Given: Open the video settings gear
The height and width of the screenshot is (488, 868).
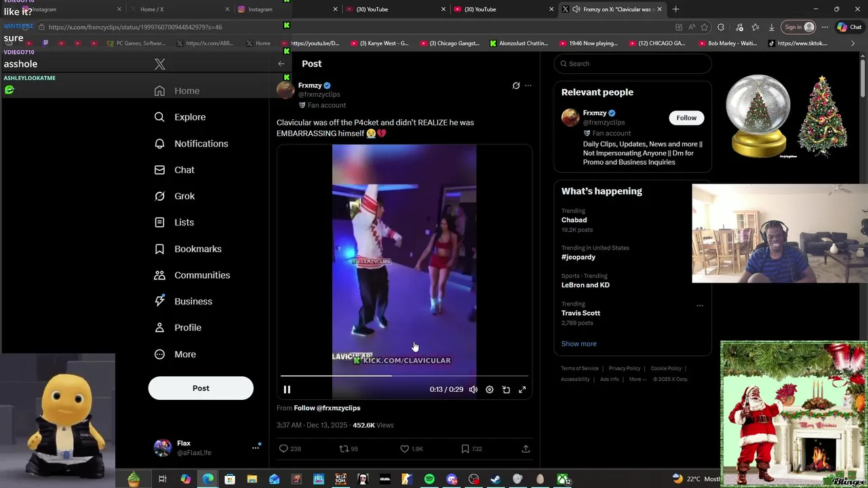Looking at the screenshot, I should click(490, 390).
